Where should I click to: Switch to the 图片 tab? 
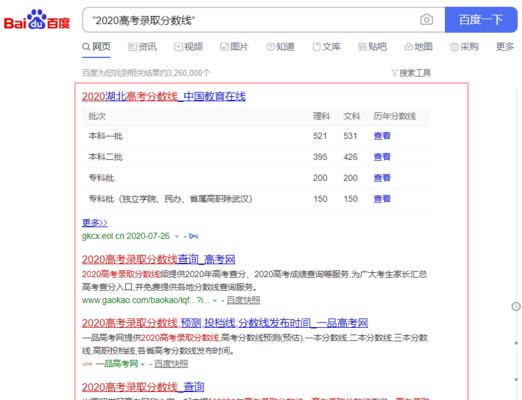pos(234,47)
